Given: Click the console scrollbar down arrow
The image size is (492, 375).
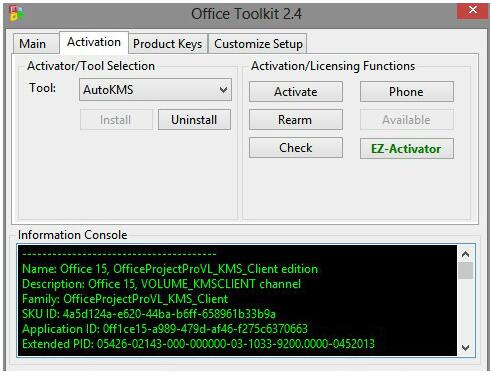Looking at the screenshot, I should [466, 347].
